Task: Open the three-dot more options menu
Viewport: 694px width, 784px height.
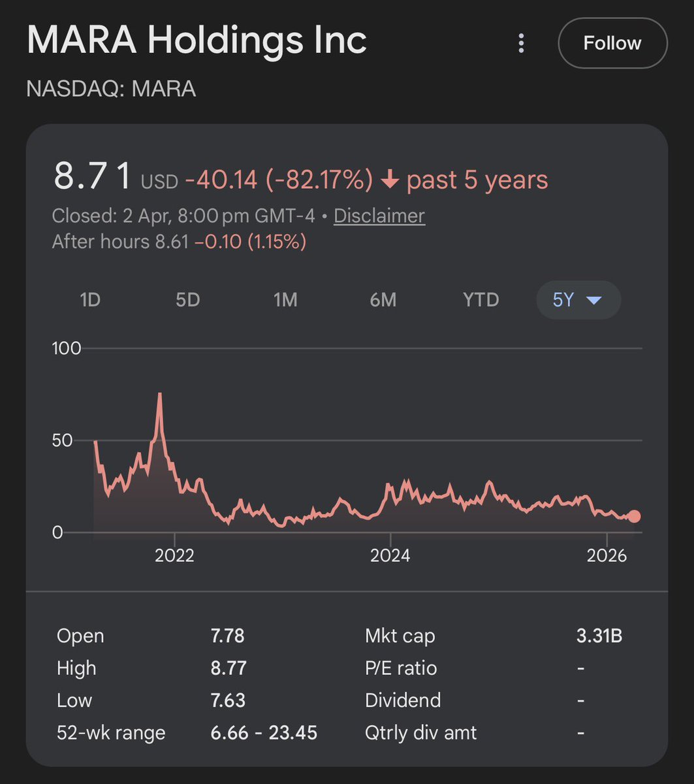Action: pos(520,44)
